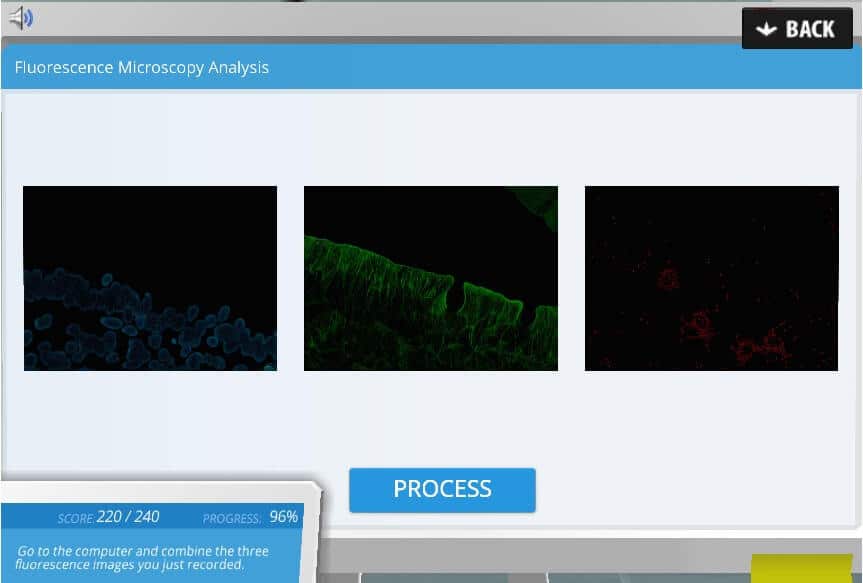Click the DAPI-stained nuclei image on the left
Image resolution: width=863 pixels, height=583 pixels.
click(149, 277)
